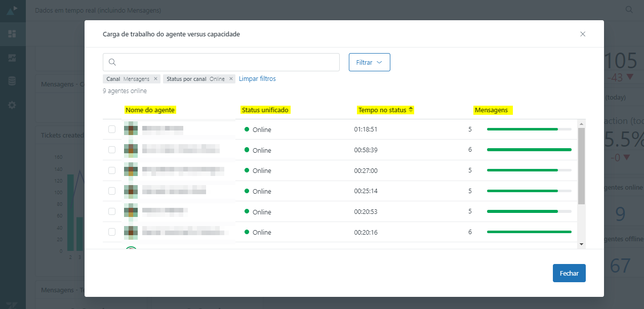This screenshot has width=644, height=309.
Task: Click the Mensagens capacity bar of first agent
Action: click(529, 129)
